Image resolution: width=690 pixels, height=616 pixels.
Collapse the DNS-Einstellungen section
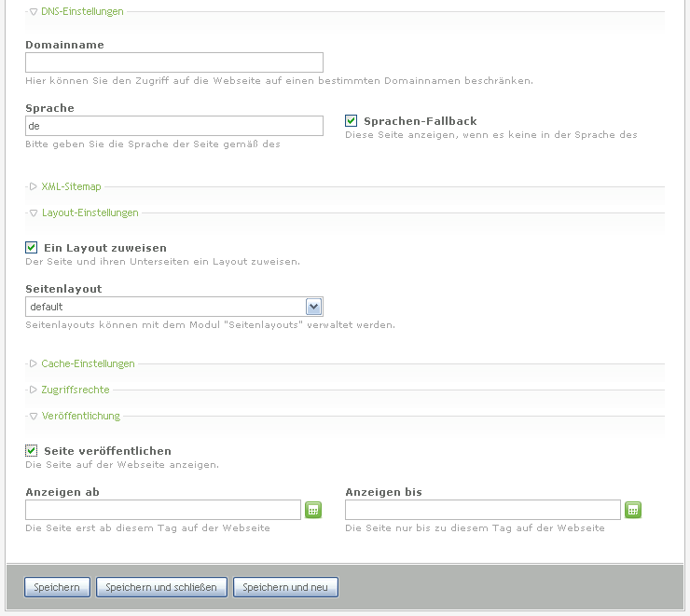tap(82, 12)
